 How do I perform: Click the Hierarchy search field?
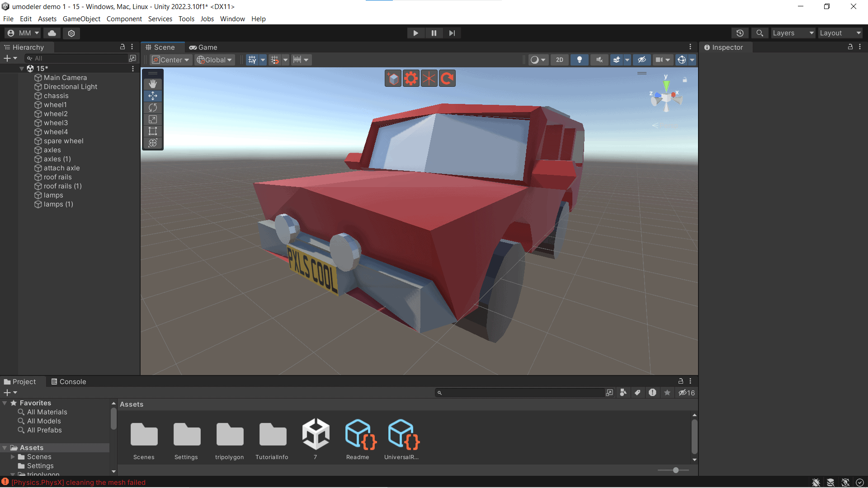click(78, 58)
